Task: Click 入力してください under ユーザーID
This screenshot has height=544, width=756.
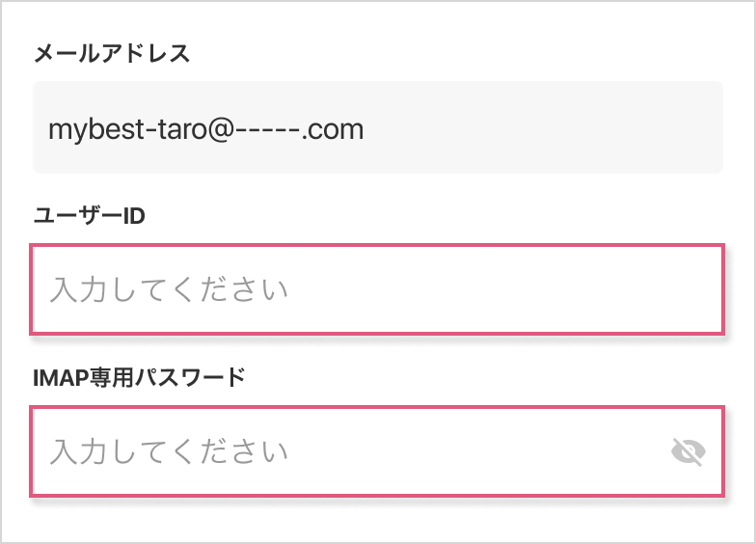Action: point(169,289)
